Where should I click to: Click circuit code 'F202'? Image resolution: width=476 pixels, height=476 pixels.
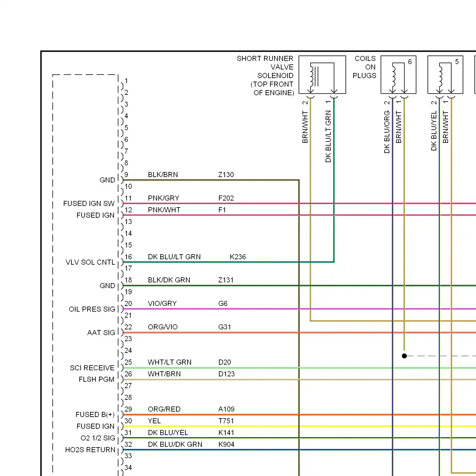pyautogui.click(x=226, y=198)
